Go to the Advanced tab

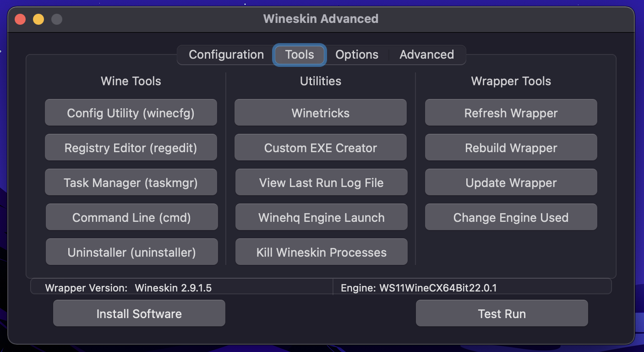click(x=427, y=55)
